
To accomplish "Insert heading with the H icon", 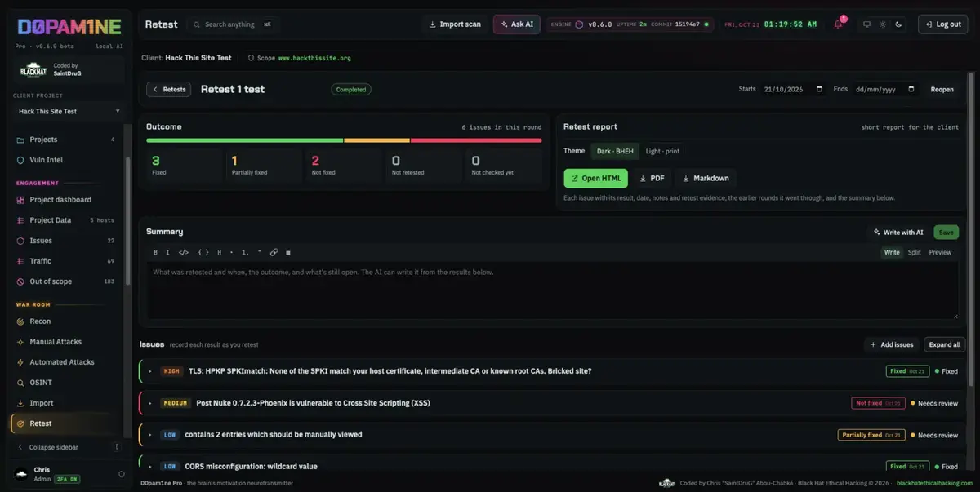I will click(x=219, y=252).
